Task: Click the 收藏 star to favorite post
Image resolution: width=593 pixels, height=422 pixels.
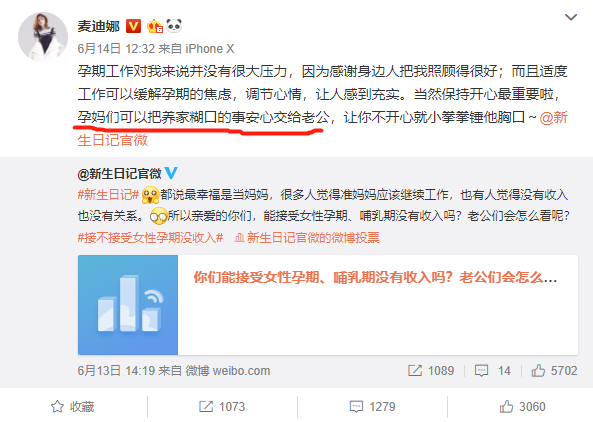Action: point(73,407)
